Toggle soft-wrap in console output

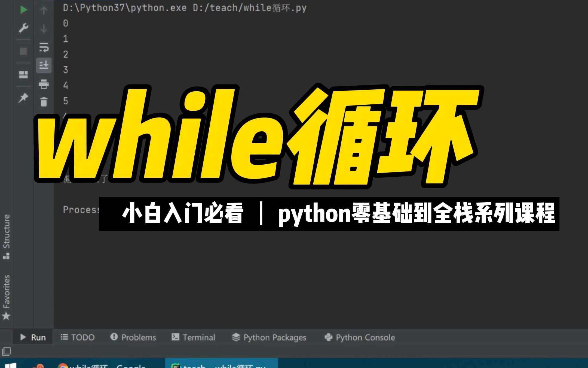click(44, 47)
